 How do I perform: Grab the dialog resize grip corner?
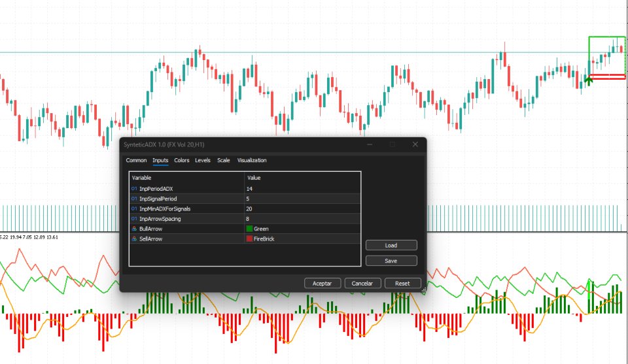pyautogui.click(x=424, y=290)
